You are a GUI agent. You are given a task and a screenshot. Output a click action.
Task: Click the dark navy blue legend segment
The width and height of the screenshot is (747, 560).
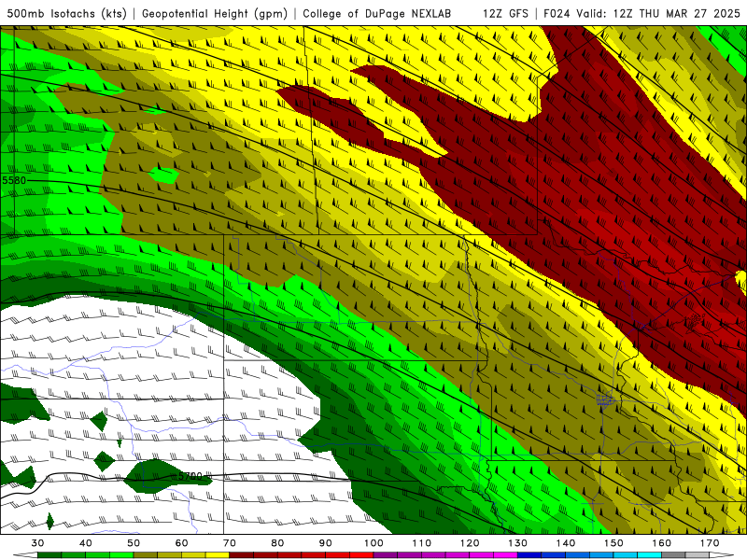click(x=529, y=555)
